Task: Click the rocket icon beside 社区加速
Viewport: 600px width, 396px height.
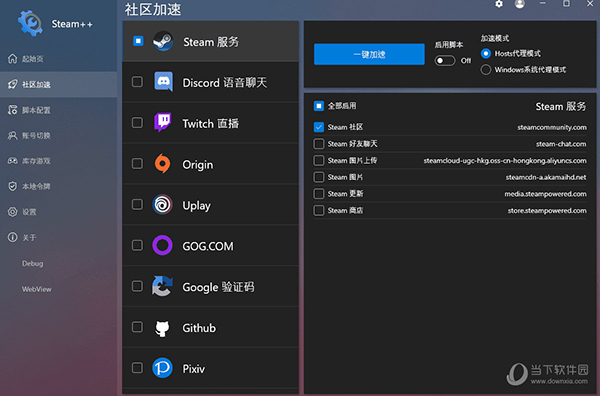Action: pos(13,84)
